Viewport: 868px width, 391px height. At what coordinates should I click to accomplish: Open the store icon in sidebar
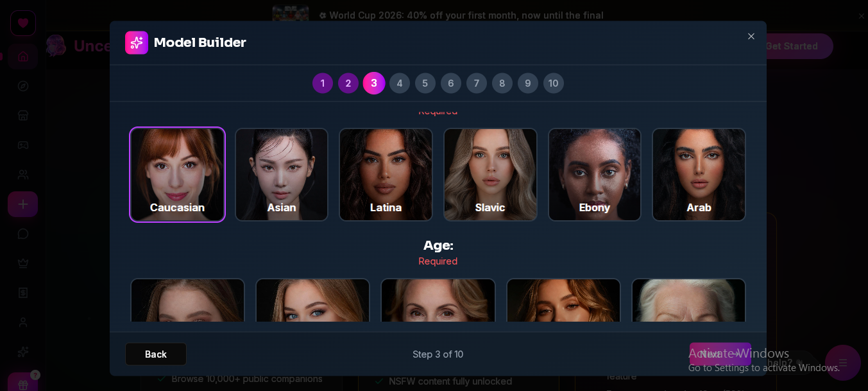click(23, 116)
